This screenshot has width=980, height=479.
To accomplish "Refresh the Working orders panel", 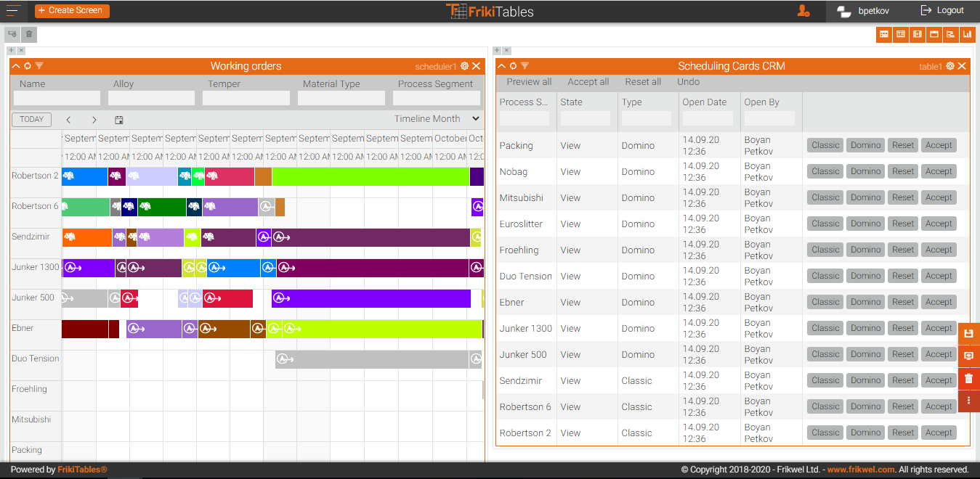I will (x=28, y=66).
